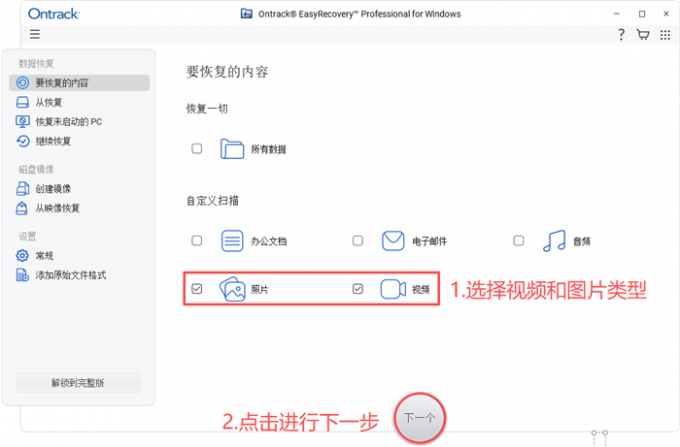Click the 音频 label
This screenshot has height=447, width=680.
582,241
